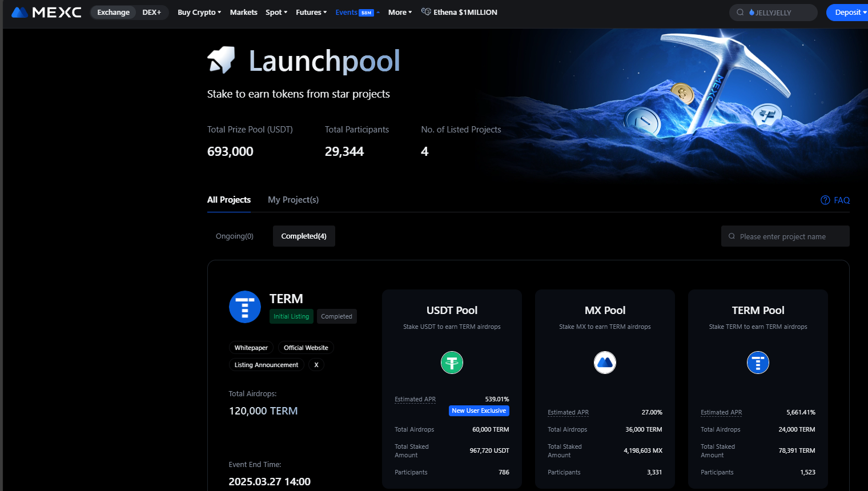This screenshot has width=868, height=491.
Task: Open the TERM Whitepaper
Action: 251,348
